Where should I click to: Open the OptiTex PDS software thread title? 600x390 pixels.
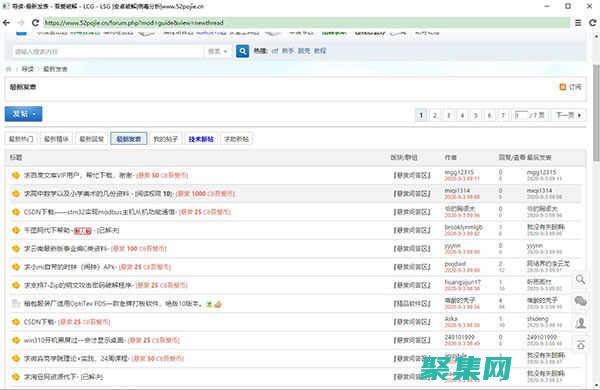point(113,304)
